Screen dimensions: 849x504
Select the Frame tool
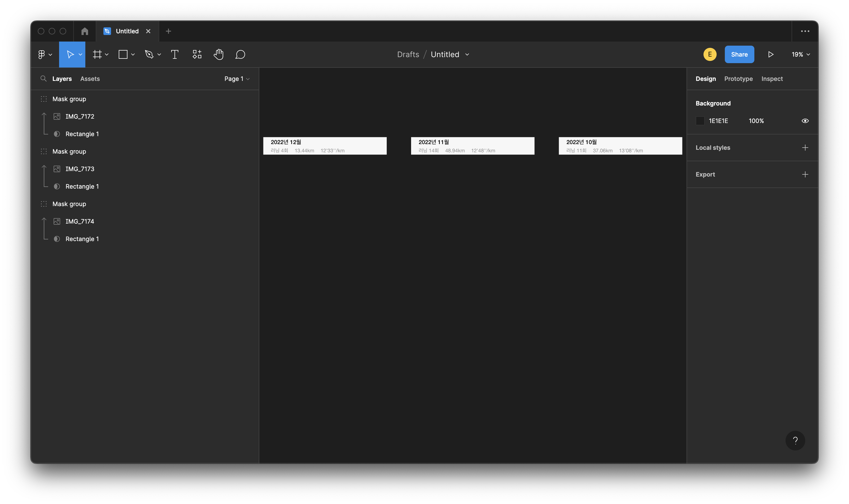[x=98, y=54]
